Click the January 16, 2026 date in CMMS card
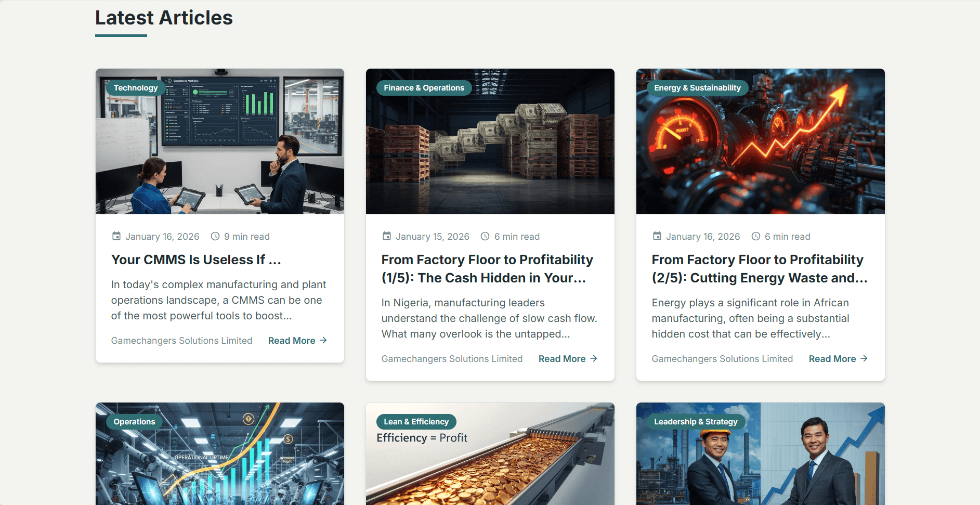This screenshot has height=505, width=980. coord(162,237)
